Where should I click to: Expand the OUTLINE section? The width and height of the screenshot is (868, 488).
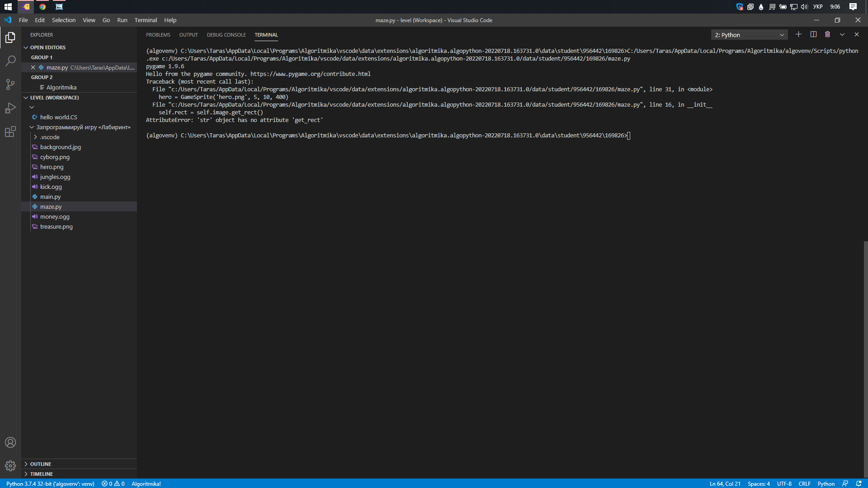41,464
